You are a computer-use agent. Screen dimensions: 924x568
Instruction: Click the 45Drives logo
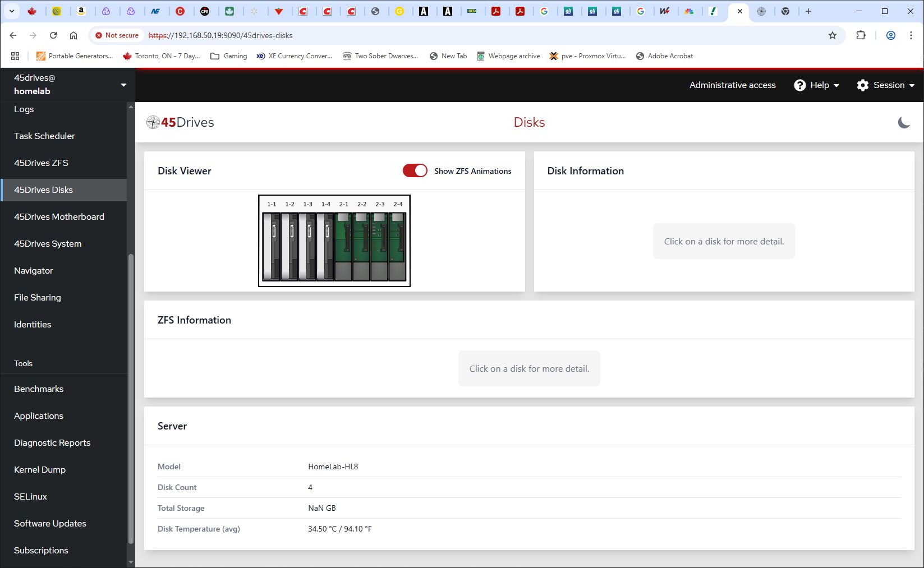pyautogui.click(x=180, y=122)
